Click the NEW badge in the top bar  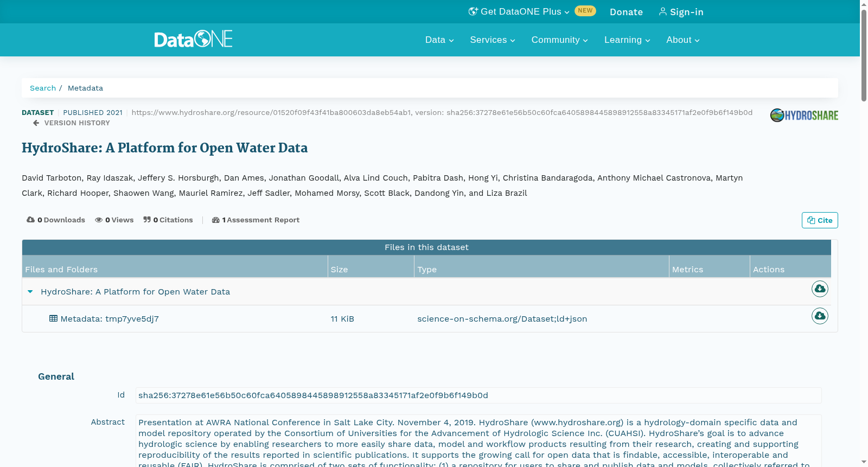[585, 11]
